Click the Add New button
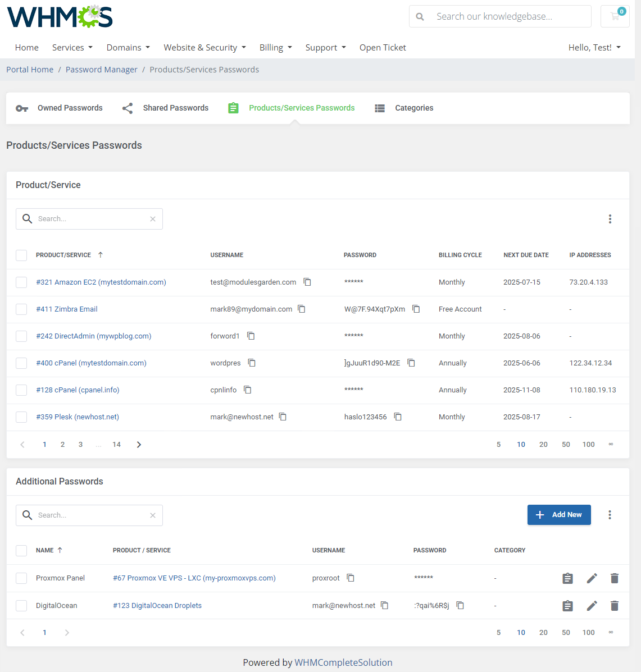641x672 pixels. point(558,515)
